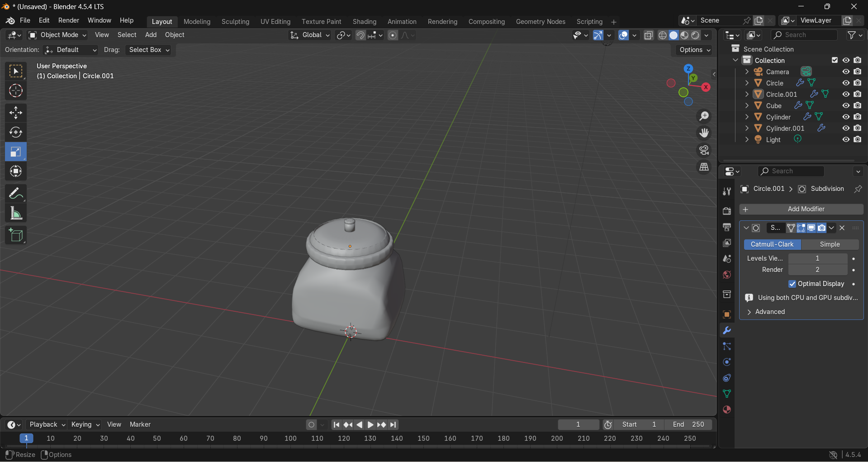Select the Rotate tool
The height and width of the screenshot is (462, 868).
(16, 132)
